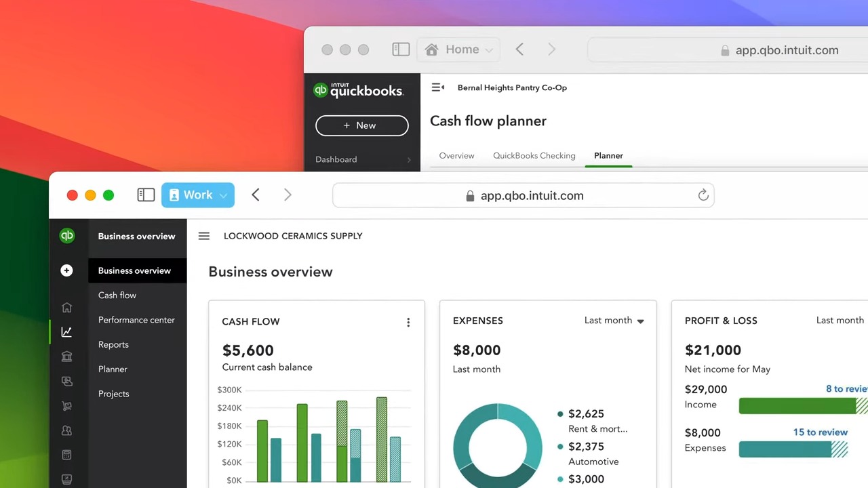The width and height of the screenshot is (868, 488).
Task: Open the 15 to review link
Action: click(x=821, y=432)
